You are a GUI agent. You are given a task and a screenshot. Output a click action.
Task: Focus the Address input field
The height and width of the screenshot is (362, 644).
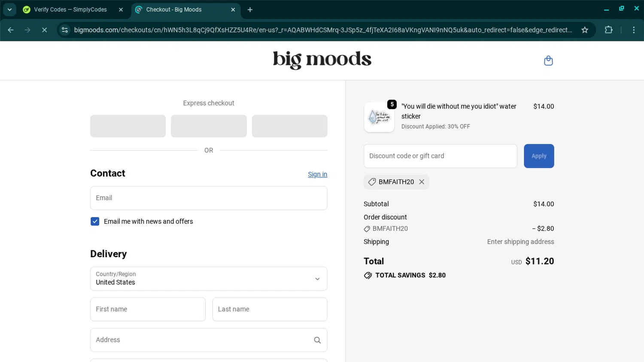click(209, 340)
